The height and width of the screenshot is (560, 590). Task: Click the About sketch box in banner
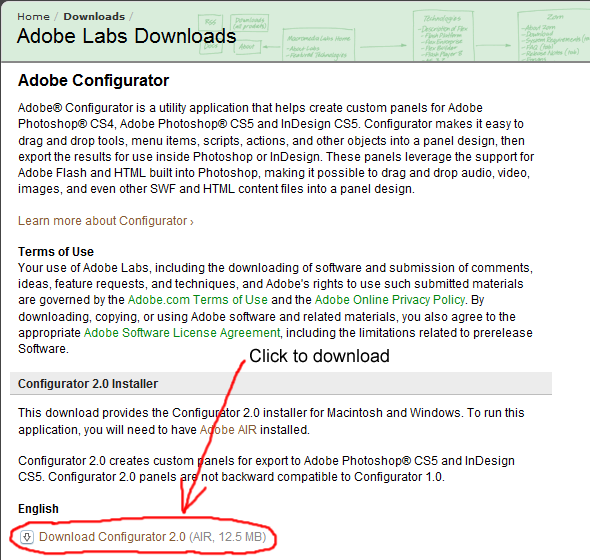pos(246,47)
